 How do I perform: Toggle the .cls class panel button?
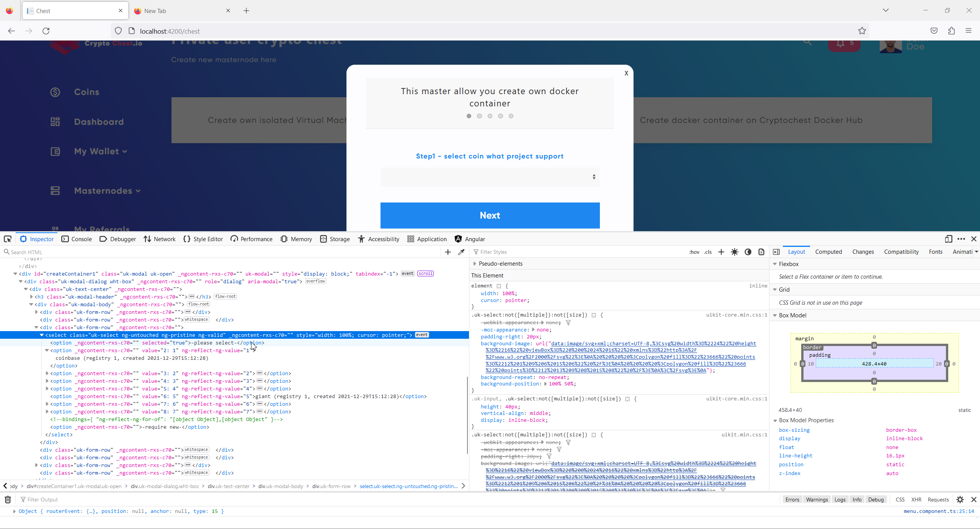coord(708,252)
